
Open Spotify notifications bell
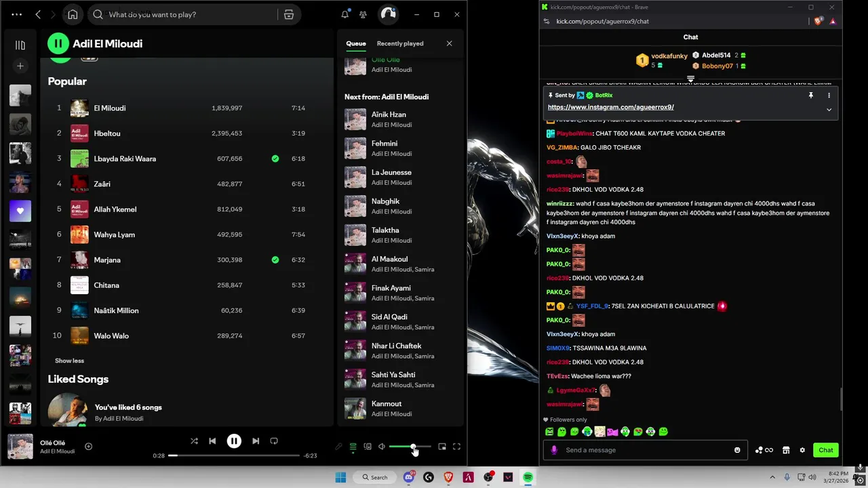[345, 14]
